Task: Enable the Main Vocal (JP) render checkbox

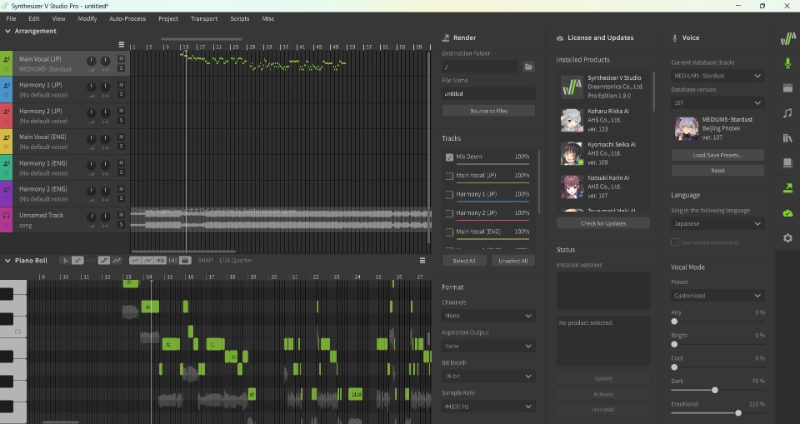Action: [449, 176]
